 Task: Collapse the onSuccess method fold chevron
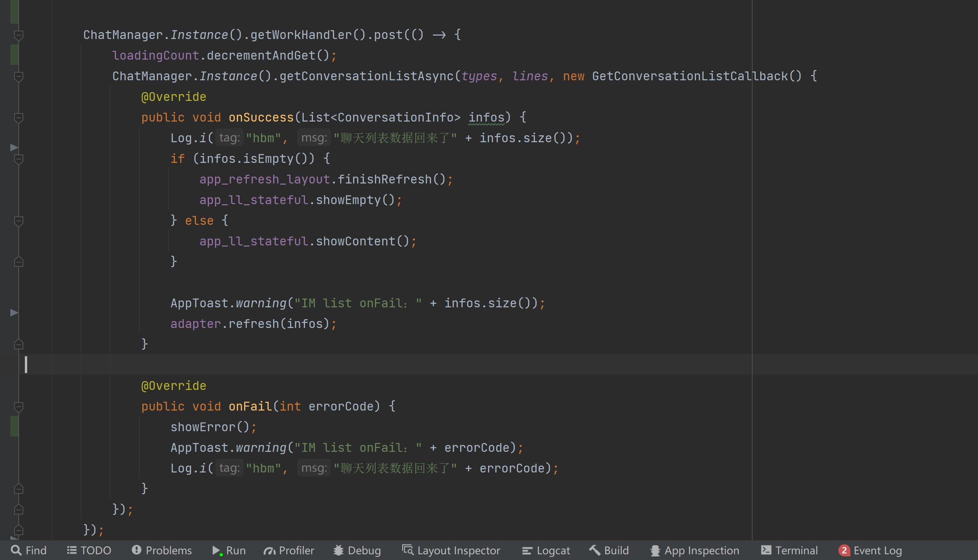tap(18, 118)
